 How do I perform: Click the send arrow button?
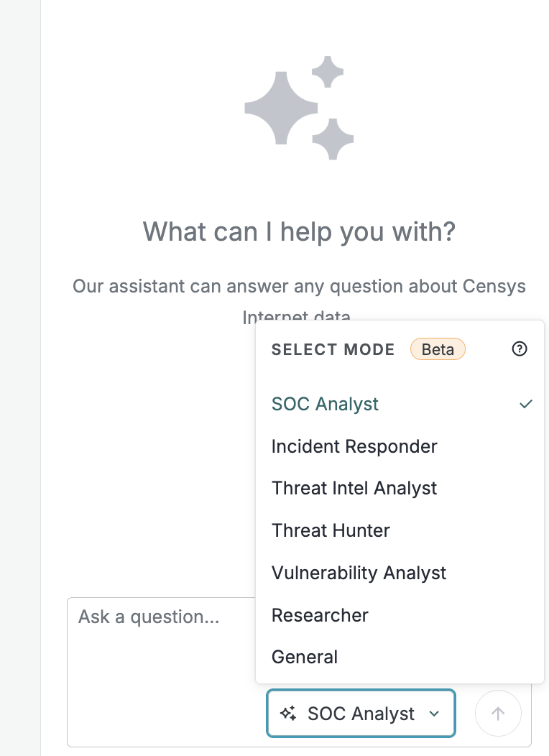(498, 713)
